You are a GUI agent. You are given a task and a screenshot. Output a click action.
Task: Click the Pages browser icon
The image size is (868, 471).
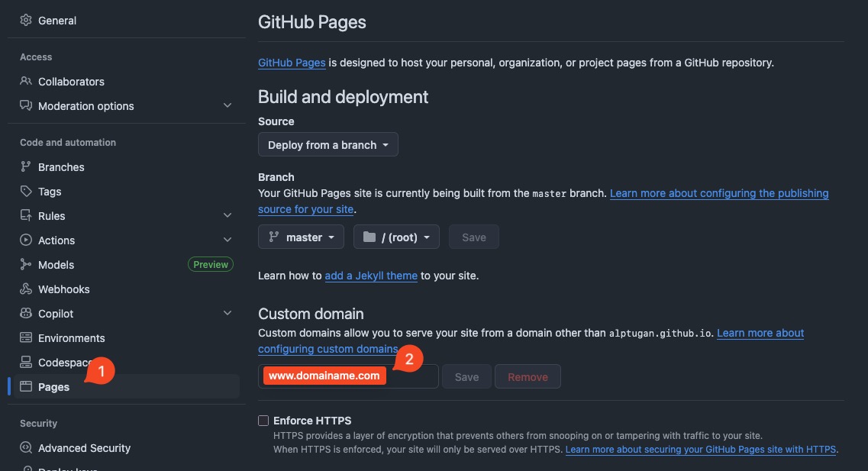point(25,386)
